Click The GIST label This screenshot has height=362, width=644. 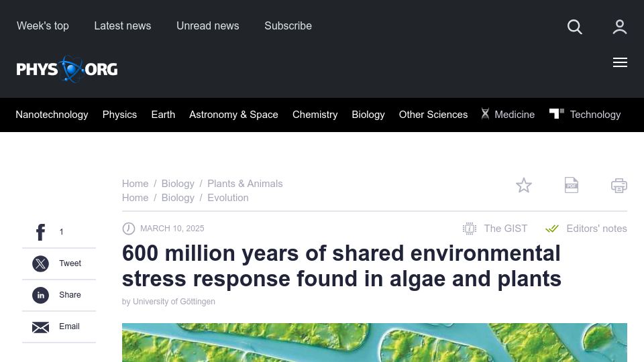tap(506, 229)
